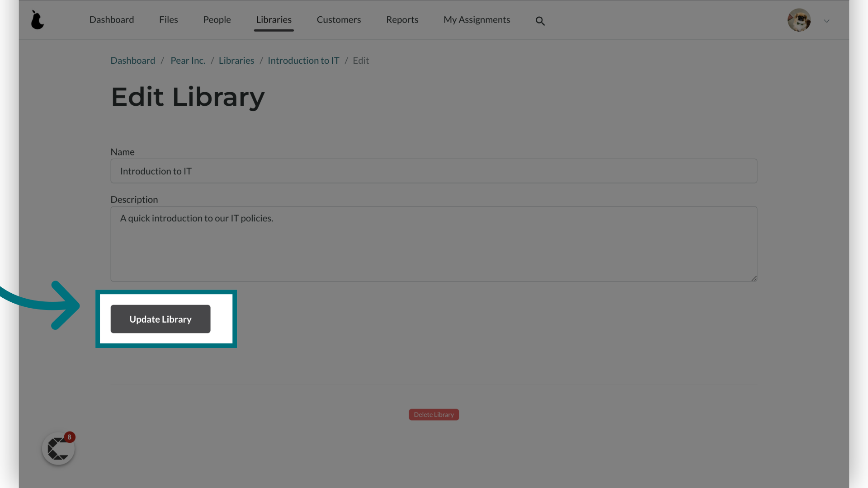Click the Update Library button

160,319
